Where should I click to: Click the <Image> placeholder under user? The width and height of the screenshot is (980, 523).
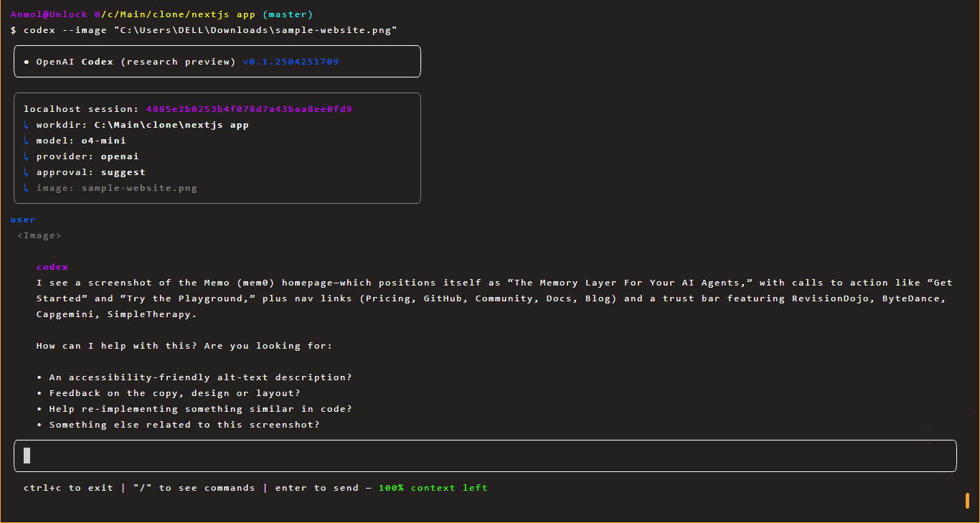(39, 235)
